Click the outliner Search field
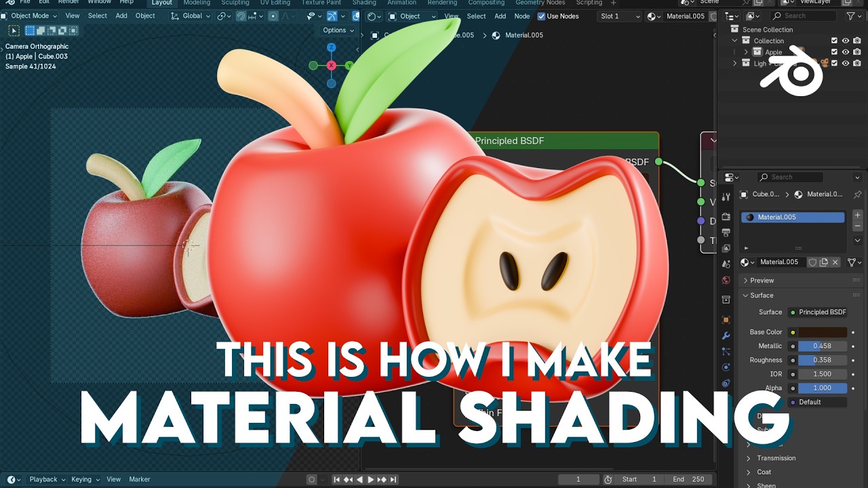Screen dimensions: 868x488 click(x=804, y=16)
